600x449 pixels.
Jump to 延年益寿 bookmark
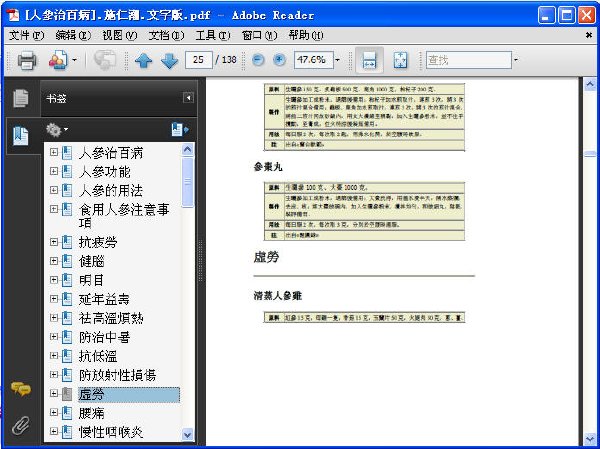pyautogui.click(x=104, y=299)
